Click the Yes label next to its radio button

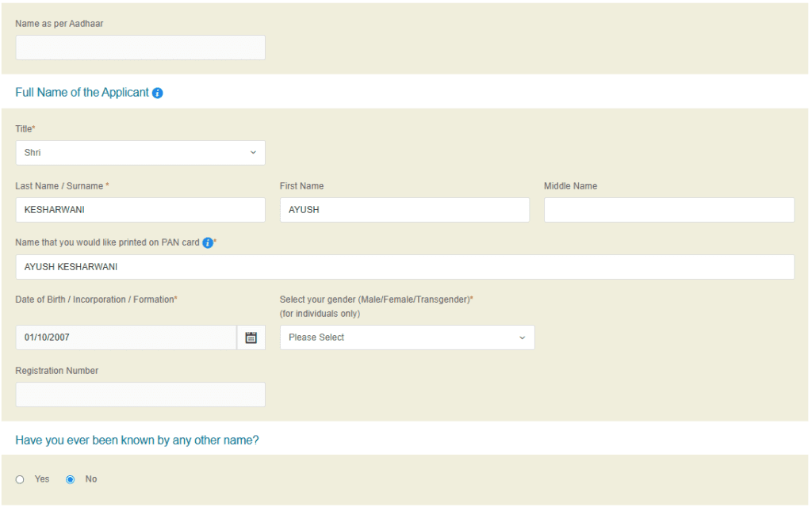[x=41, y=479]
